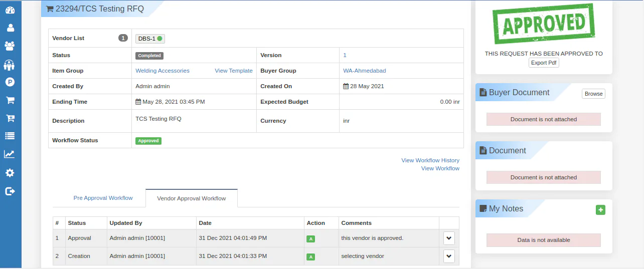Click the '0.00 inr' expected budget value
The image size is (644, 269).
coord(450,102)
